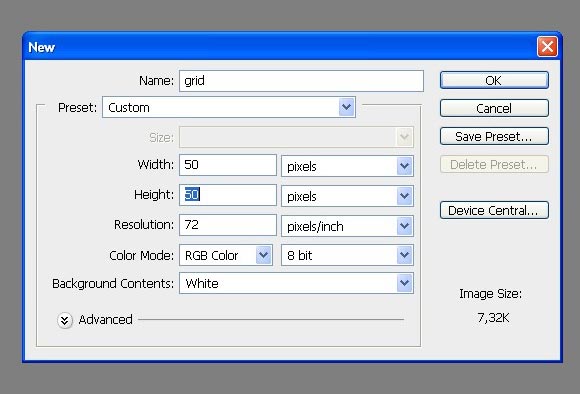Image resolution: width=580 pixels, height=394 pixels.
Task: Click the Delete Preset button
Action: click(494, 165)
